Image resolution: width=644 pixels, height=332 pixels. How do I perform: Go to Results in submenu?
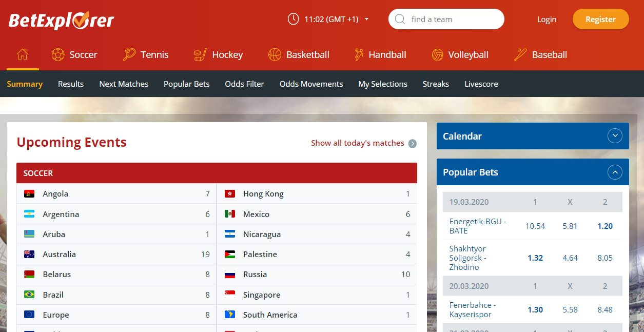[71, 84]
